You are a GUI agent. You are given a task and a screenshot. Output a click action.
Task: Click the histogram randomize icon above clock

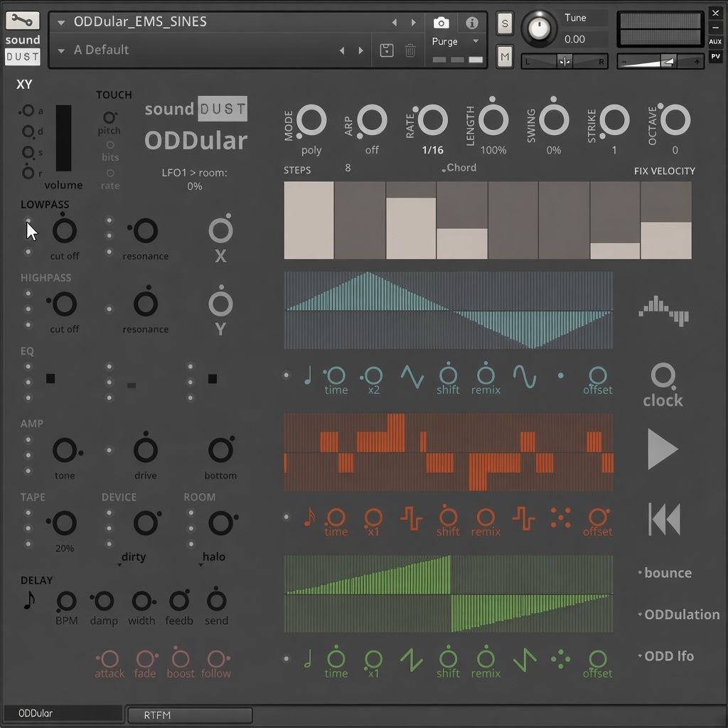[663, 310]
